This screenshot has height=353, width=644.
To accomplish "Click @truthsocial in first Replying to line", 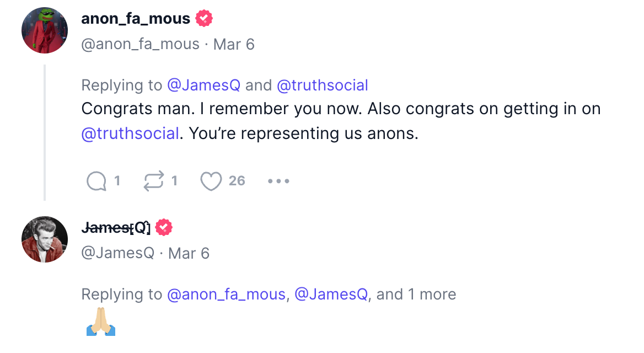I will coord(322,85).
